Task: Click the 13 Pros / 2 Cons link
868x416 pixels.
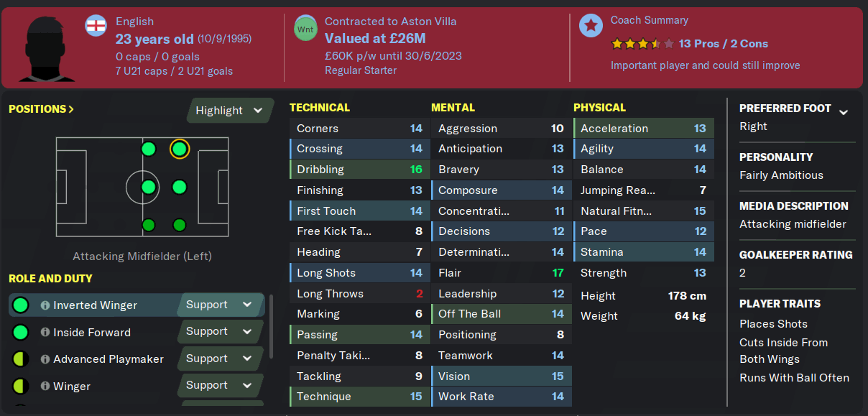Action: 723,44
